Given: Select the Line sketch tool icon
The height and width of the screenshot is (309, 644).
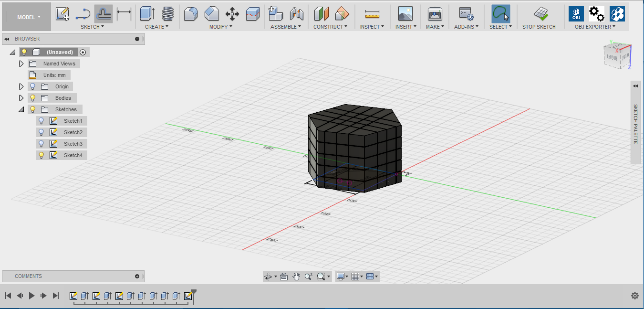Looking at the screenshot, I should tap(83, 14).
